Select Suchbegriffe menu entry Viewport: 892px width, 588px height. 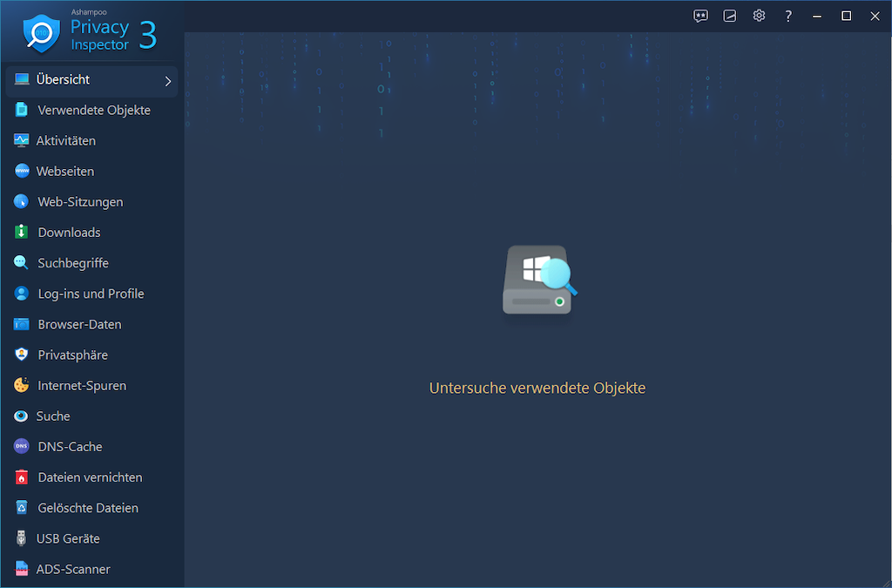[x=73, y=263]
